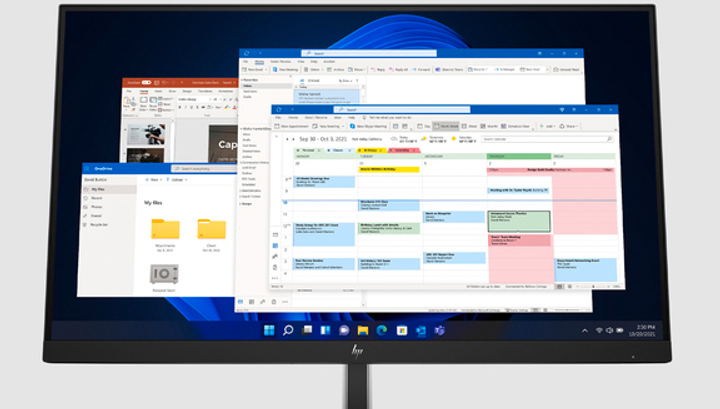Screen dimensions: 720x409
Task: Switch to Outlook via its taskbar icon
Action: pos(421,330)
